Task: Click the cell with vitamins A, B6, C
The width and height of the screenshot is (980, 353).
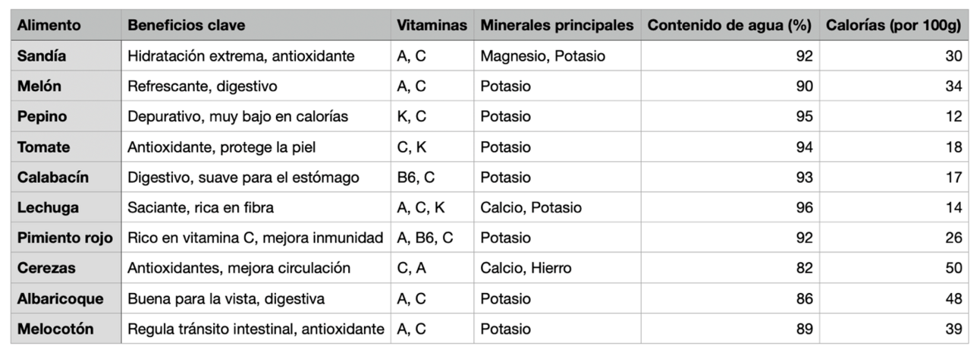Action: pyautogui.click(x=432, y=238)
